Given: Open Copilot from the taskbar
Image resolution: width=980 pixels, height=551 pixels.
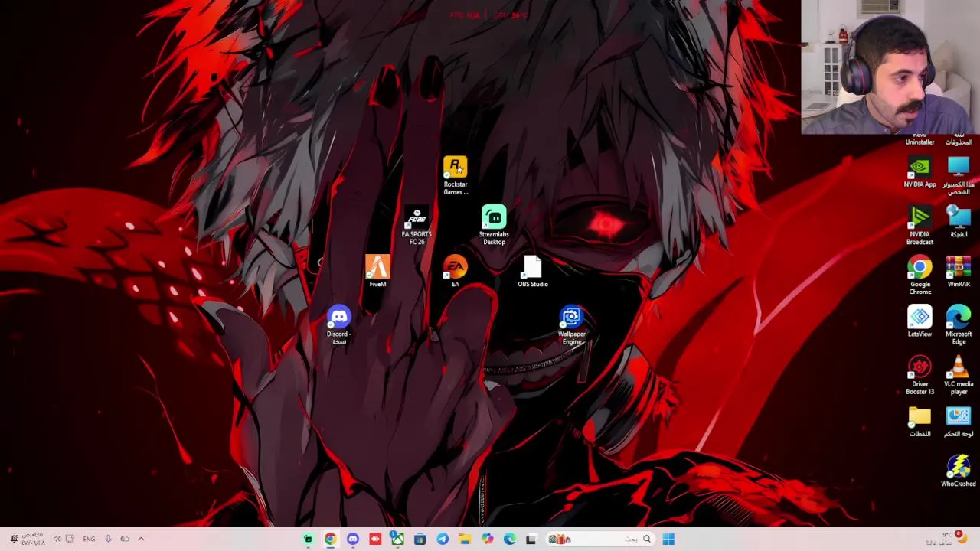Looking at the screenshot, I should [487, 539].
